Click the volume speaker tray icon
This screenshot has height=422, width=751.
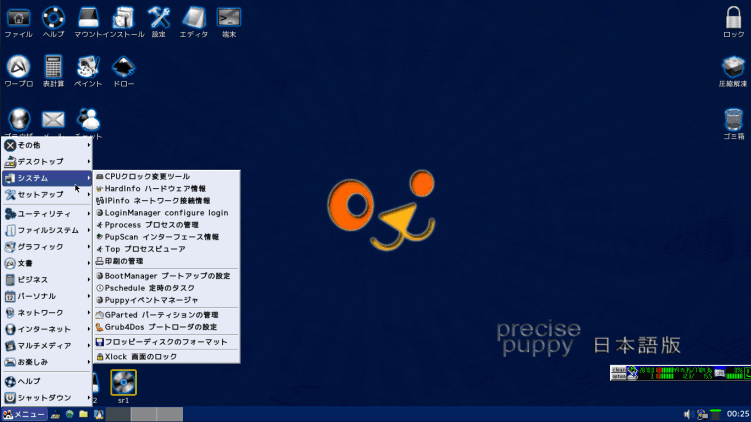688,414
